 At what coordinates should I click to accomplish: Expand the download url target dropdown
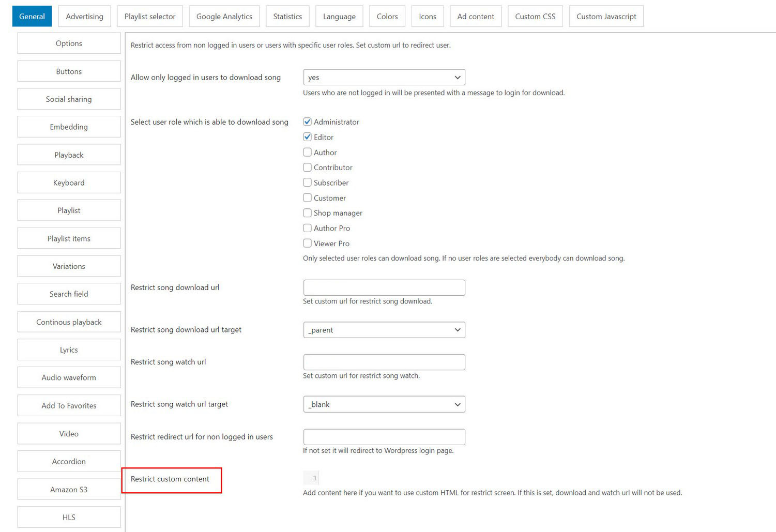384,330
